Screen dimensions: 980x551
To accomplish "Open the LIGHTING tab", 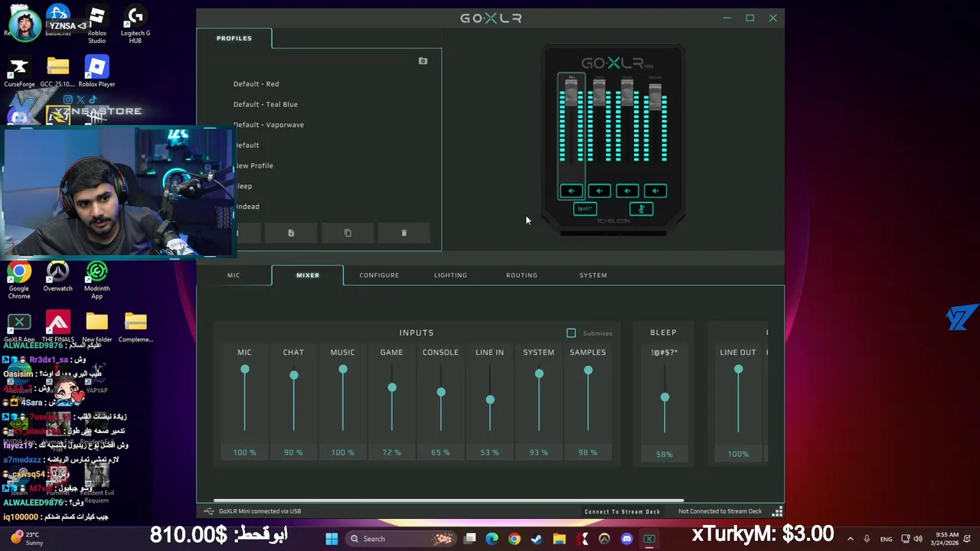I will [x=450, y=275].
